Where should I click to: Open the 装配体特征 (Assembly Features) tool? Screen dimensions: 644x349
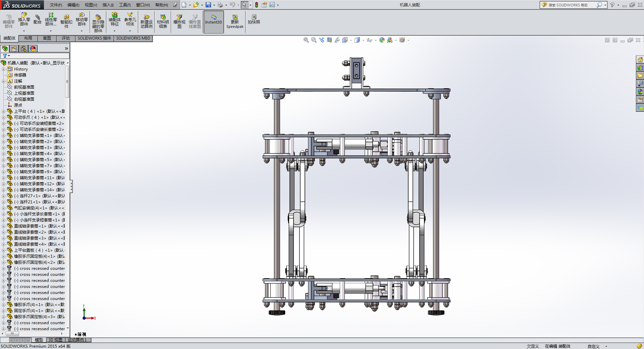click(x=114, y=19)
